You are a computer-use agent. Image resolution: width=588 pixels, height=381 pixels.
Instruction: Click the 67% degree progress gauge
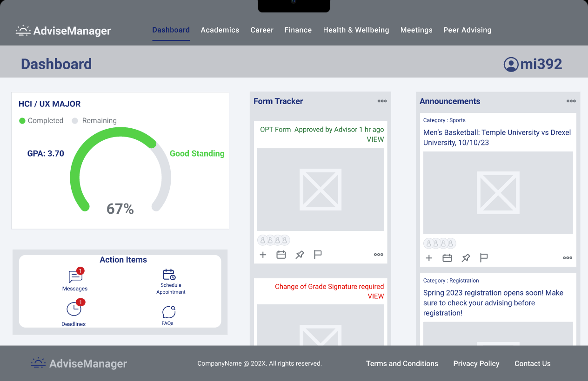[120, 170]
